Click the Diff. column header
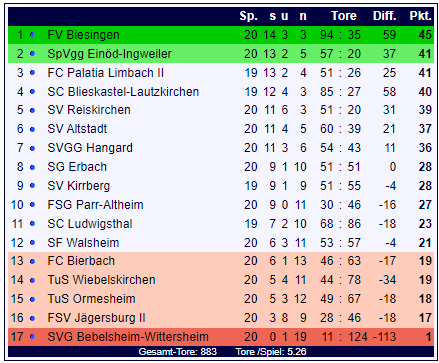This screenshot has width=439, height=363. point(384,16)
